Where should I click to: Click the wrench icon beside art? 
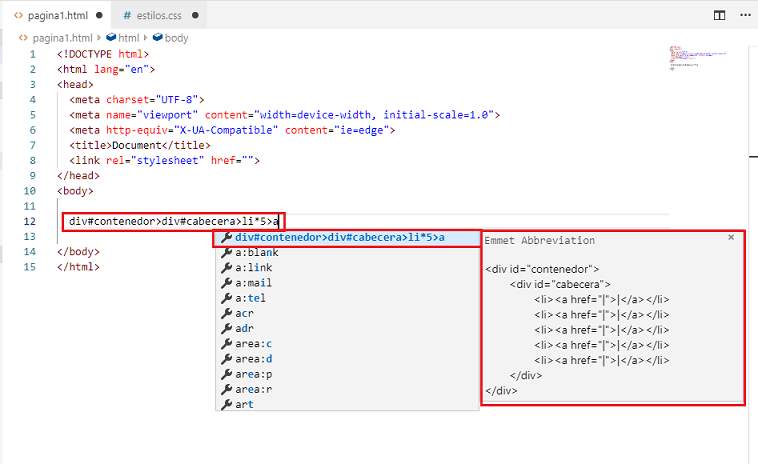tap(226, 405)
